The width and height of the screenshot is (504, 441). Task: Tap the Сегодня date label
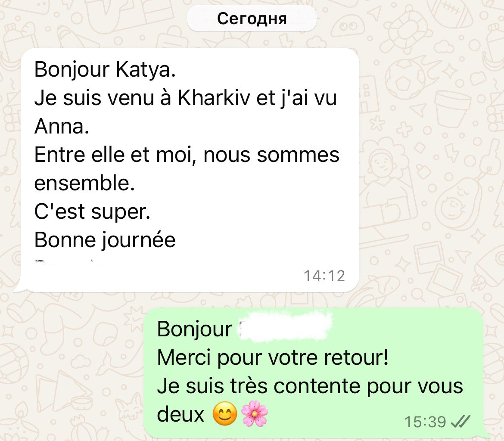point(252,19)
